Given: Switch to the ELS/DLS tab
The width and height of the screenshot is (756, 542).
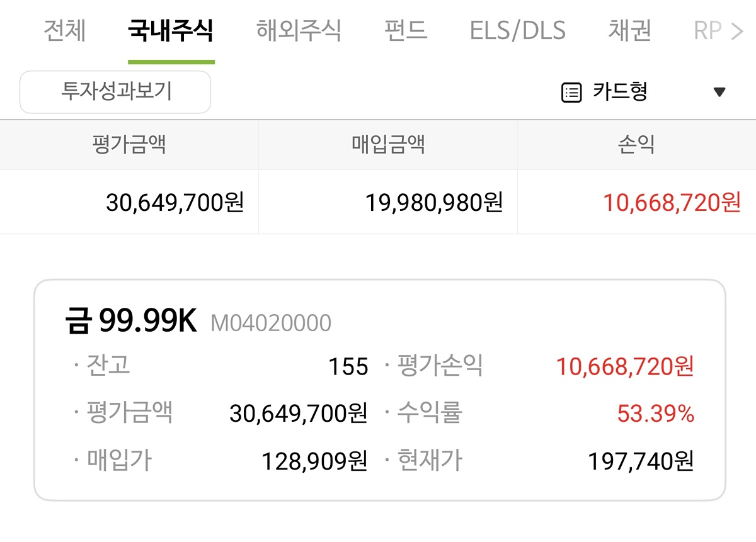Looking at the screenshot, I should pyautogui.click(x=518, y=31).
